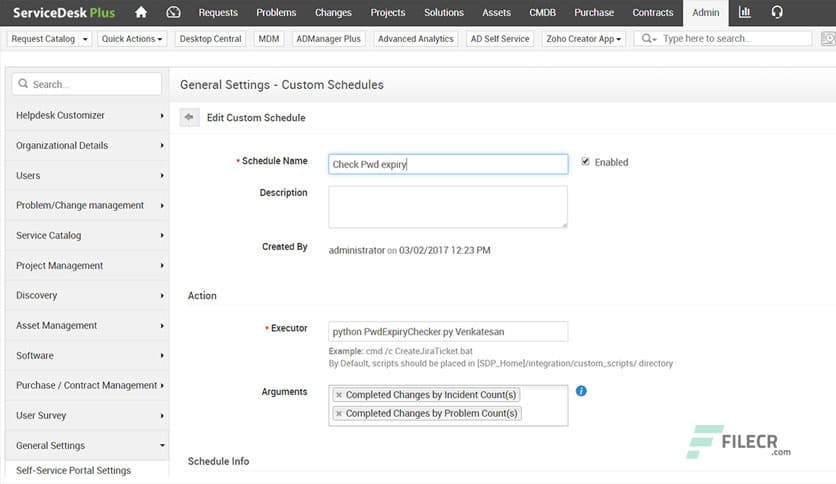Open Advanced Analytics
Viewport: 836px width, 484px height.
coord(416,39)
